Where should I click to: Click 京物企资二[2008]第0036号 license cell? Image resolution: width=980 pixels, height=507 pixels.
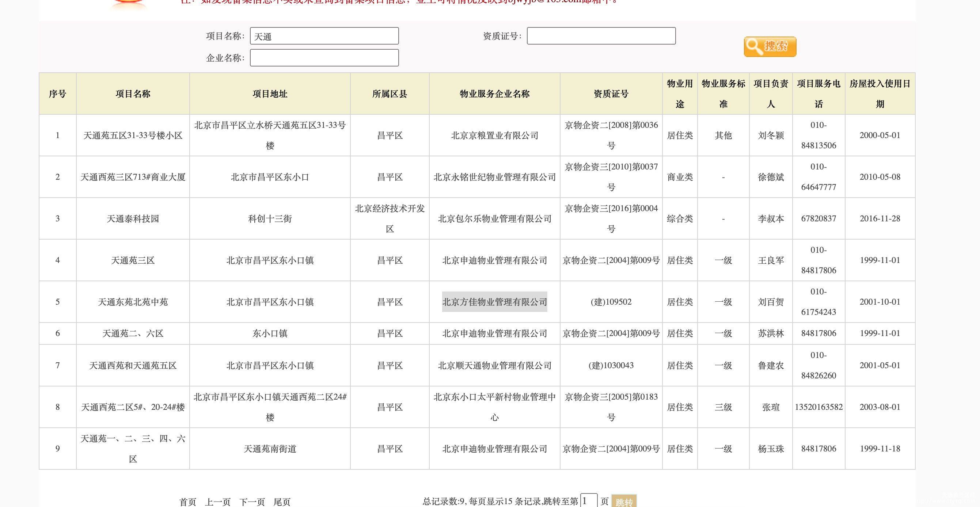click(x=611, y=136)
